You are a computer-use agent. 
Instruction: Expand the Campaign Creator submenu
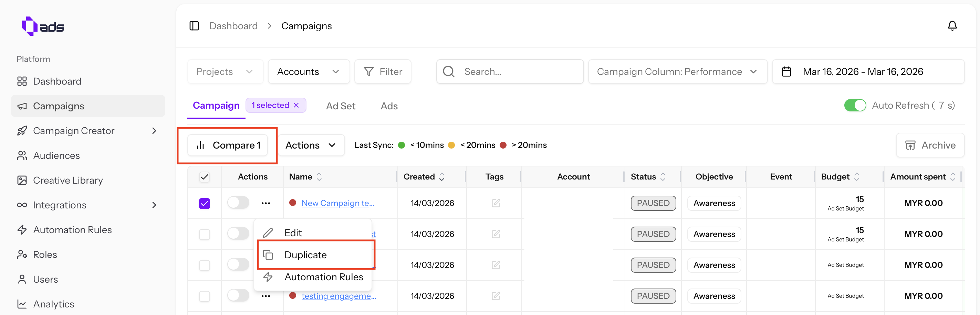(x=154, y=131)
